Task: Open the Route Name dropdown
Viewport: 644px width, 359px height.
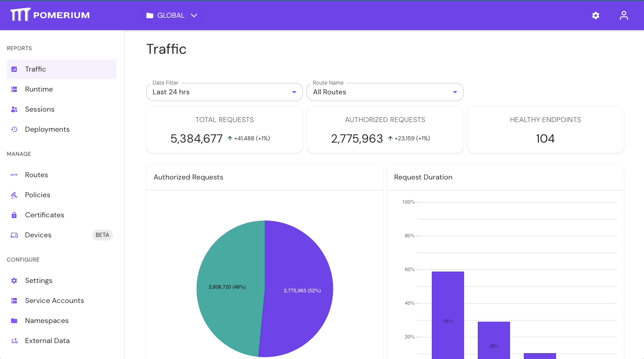Action: (x=454, y=92)
